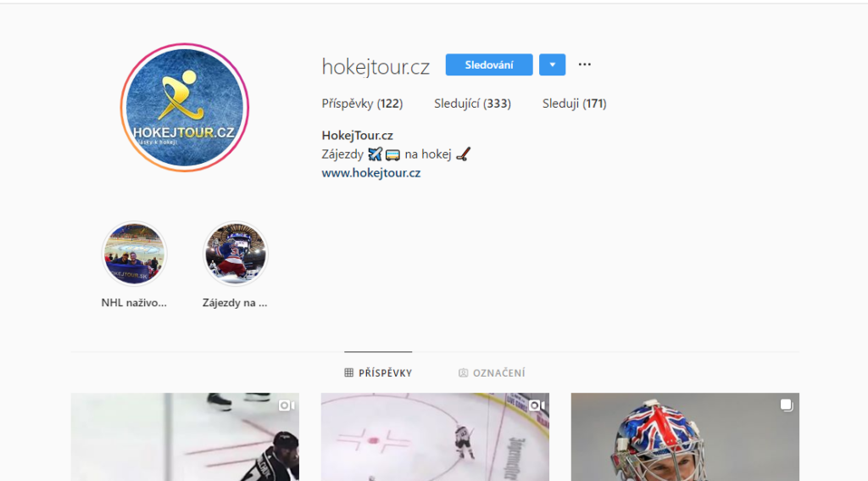Switch to the PŘÍSPĚVKY tab
This screenshot has width=868, height=481.
378,372
